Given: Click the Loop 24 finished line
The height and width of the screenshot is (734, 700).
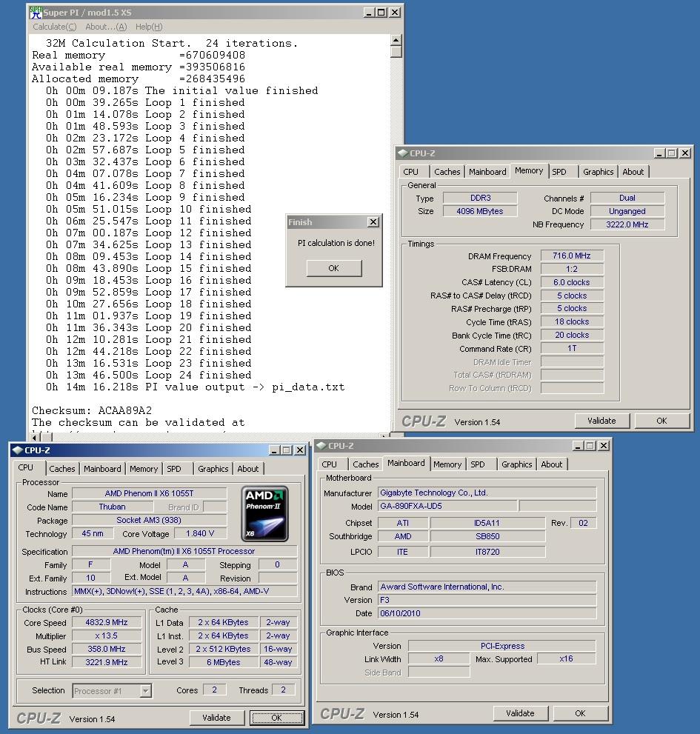Looking at the screenshot, I should tap(148, 375).
